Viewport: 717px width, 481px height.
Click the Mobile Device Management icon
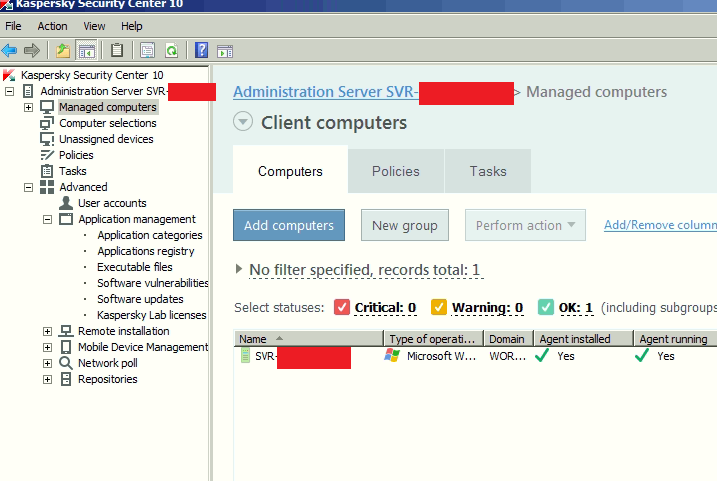66,347
